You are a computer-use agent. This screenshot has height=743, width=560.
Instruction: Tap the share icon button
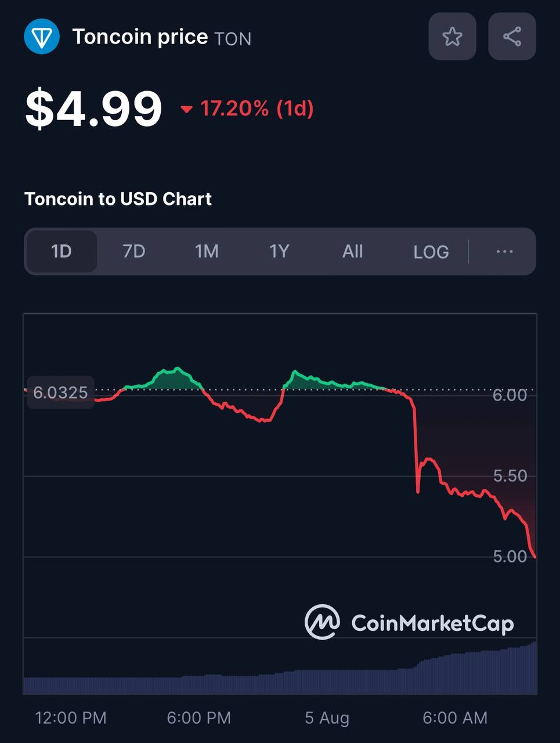click(512, 37)
